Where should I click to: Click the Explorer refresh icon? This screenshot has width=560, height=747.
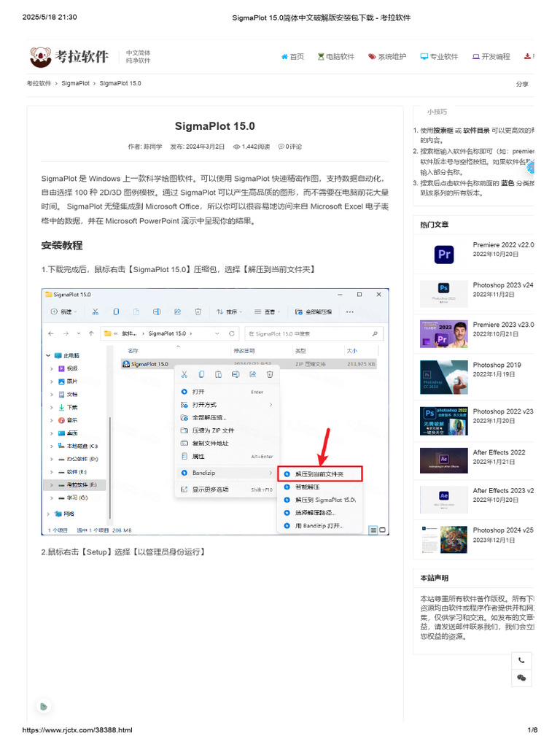[x=232, y=333]
